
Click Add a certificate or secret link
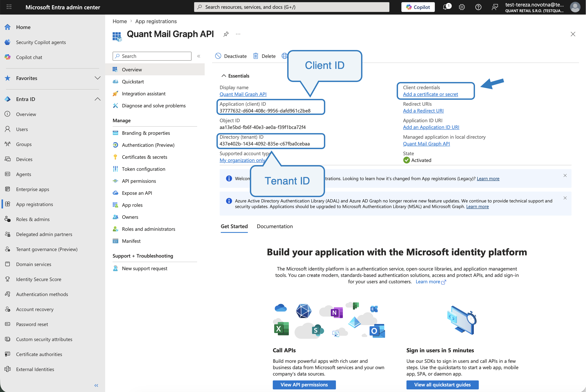(430, 94)
